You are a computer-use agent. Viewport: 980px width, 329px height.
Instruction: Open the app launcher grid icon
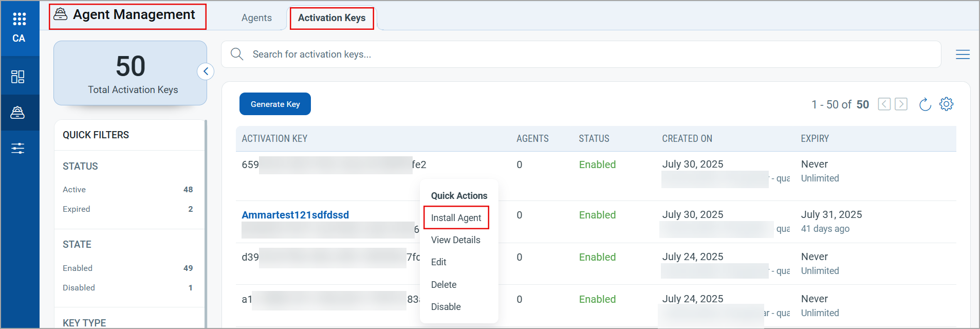coord(19,19)
